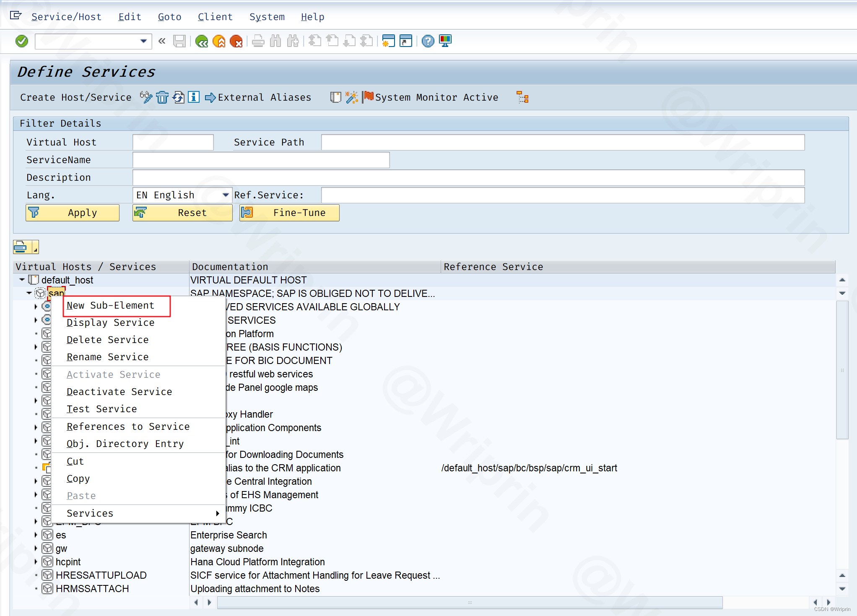Click the green Back arrow icon
This screenshot has width=857, height=616.
click(202, 41)
